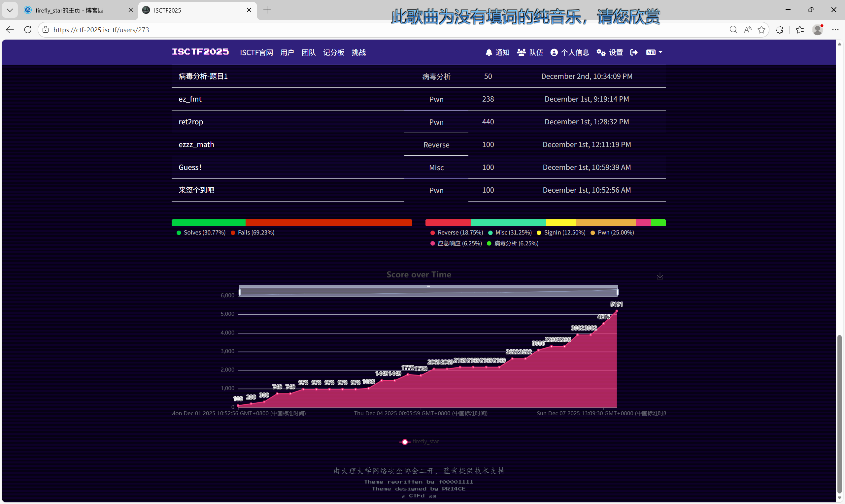Image resolution: width=845 pixels, height=504 pixels.
Task: Open the tab search chevron dropdown
Action: tap(10, 10)
